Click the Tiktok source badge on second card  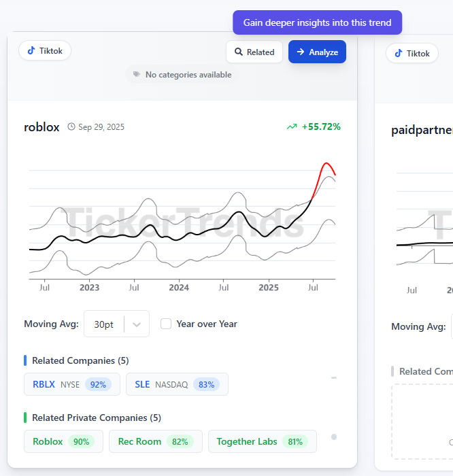(412, 54)
